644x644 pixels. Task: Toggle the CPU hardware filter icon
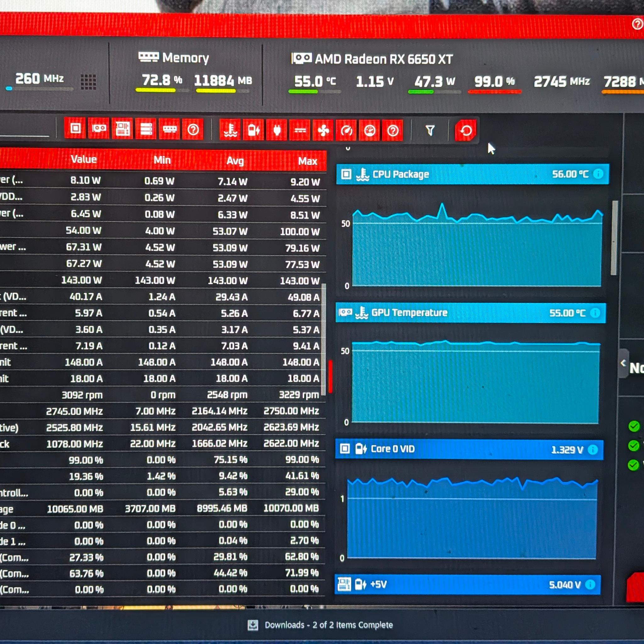click(x=75, y=128)
